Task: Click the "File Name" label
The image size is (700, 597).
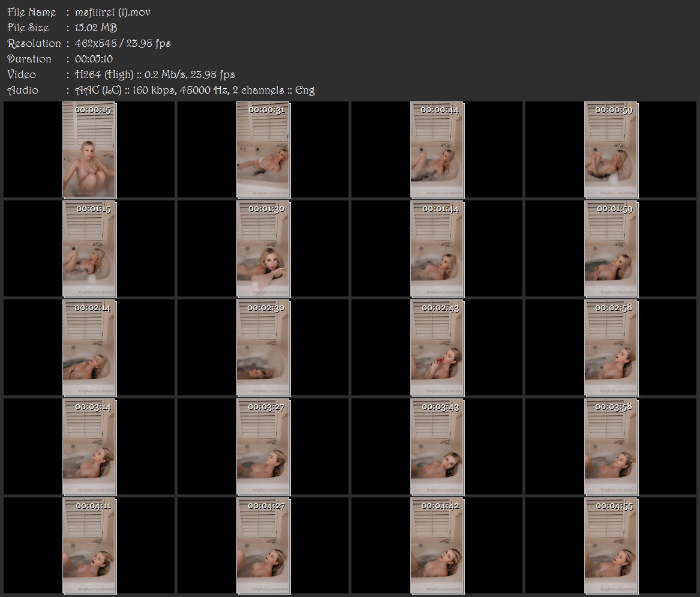Action: point(32,12)
